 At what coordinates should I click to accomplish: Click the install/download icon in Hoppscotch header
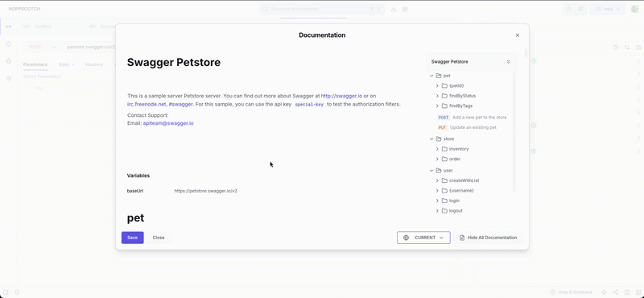click(394, 9)
